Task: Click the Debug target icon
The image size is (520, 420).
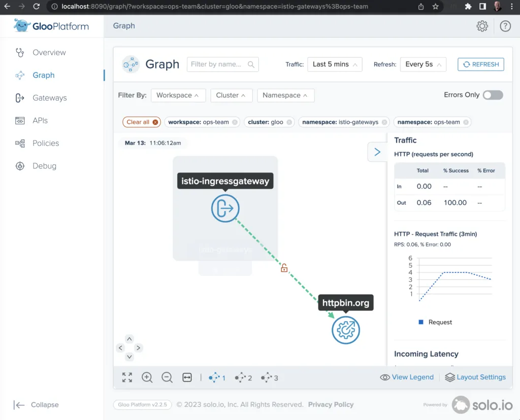Action: [x=20, y=166]
